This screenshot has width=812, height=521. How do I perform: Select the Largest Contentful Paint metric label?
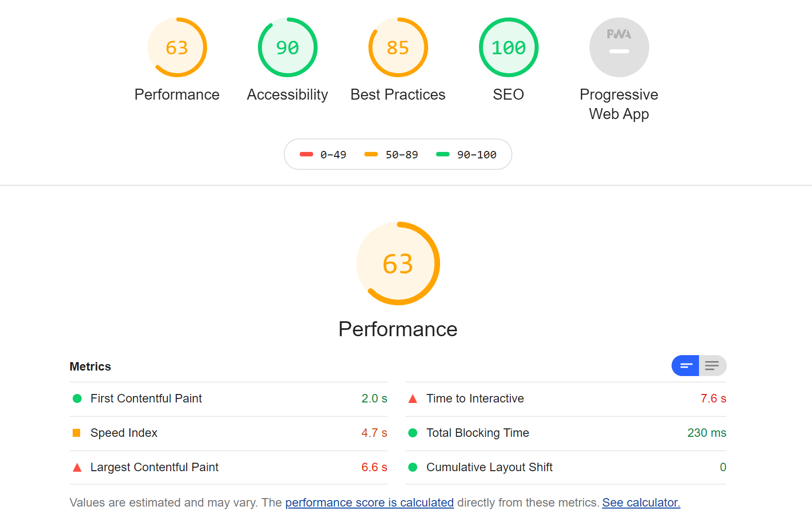[154, 467]
